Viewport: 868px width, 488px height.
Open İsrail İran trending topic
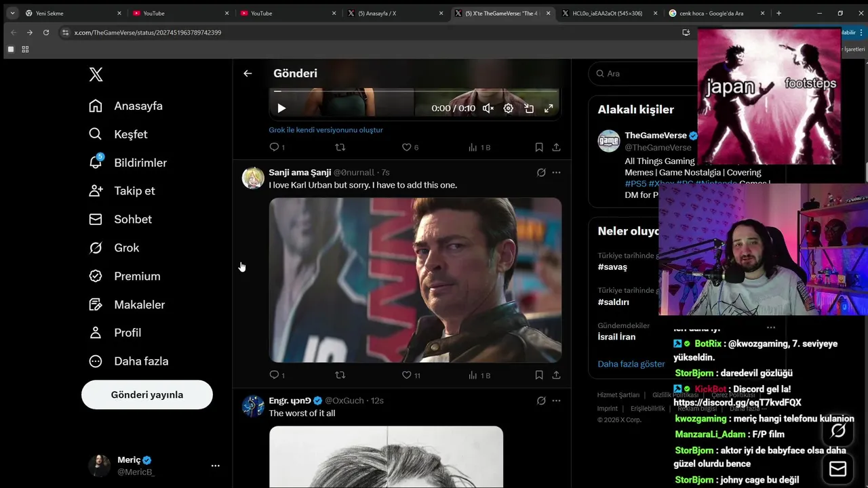tap(616, 337)
